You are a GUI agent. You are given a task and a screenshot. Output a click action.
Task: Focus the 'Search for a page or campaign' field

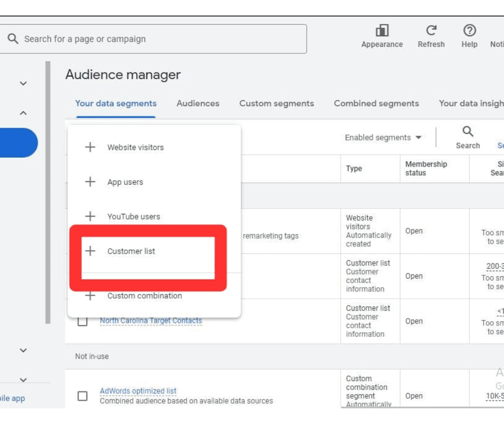(153, 39)
